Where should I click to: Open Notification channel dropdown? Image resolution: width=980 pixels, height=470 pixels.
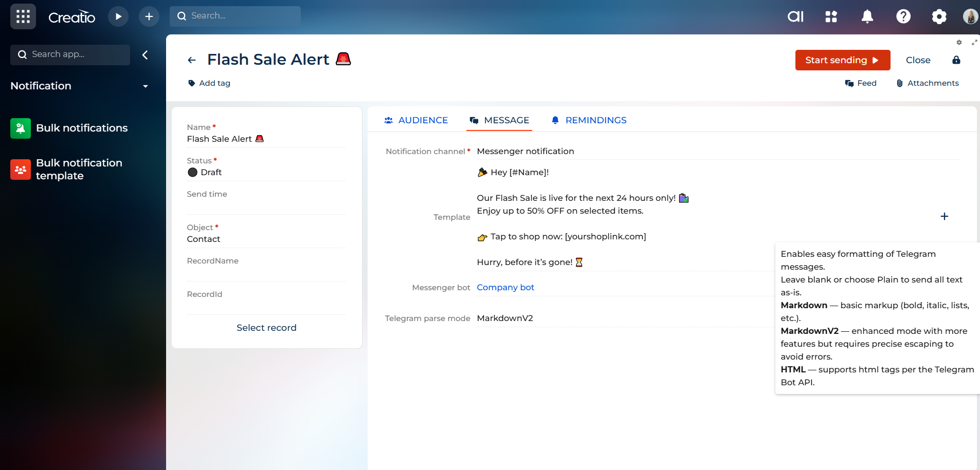click(718, 151)
